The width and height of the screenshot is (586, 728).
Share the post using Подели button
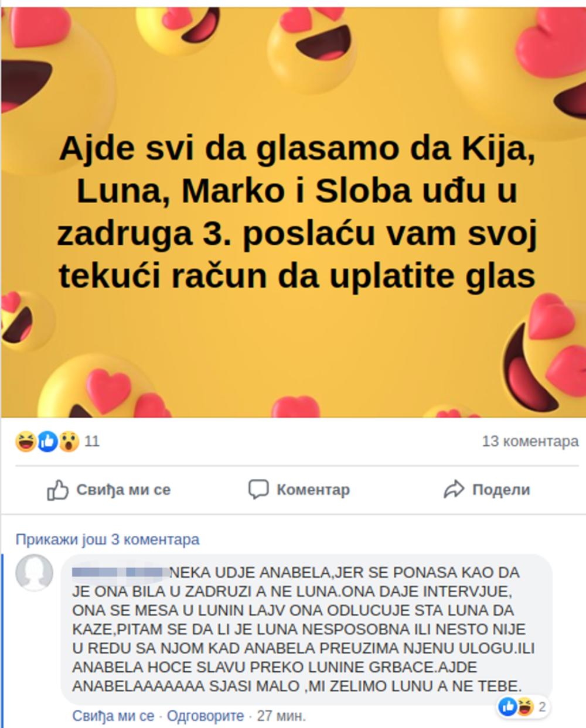coord(487,490)
